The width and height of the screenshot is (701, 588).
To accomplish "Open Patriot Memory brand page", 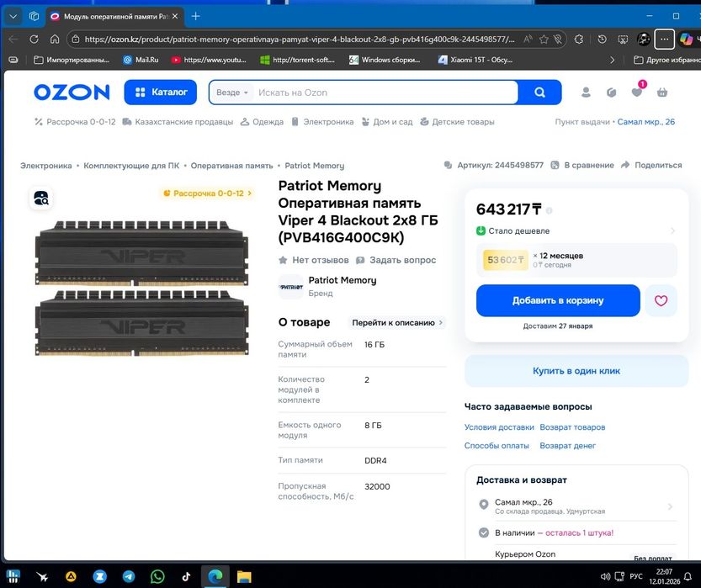I will tap(327, 286).
